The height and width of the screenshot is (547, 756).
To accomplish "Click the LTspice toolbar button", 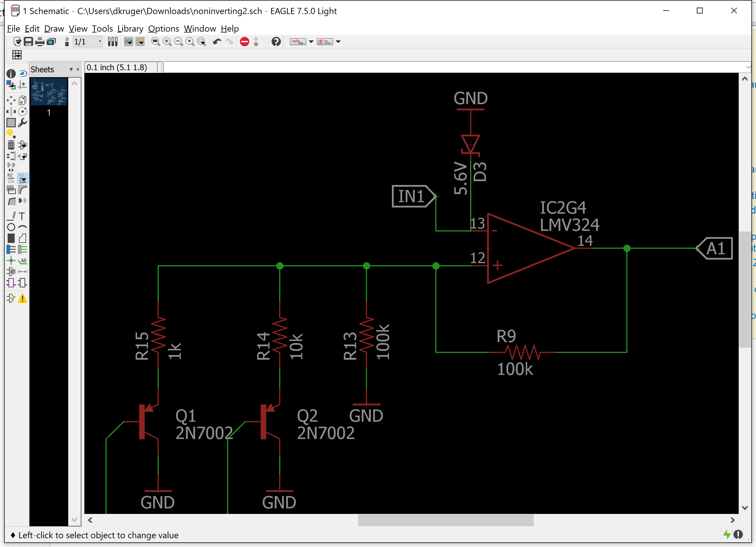I will [325, 42].
